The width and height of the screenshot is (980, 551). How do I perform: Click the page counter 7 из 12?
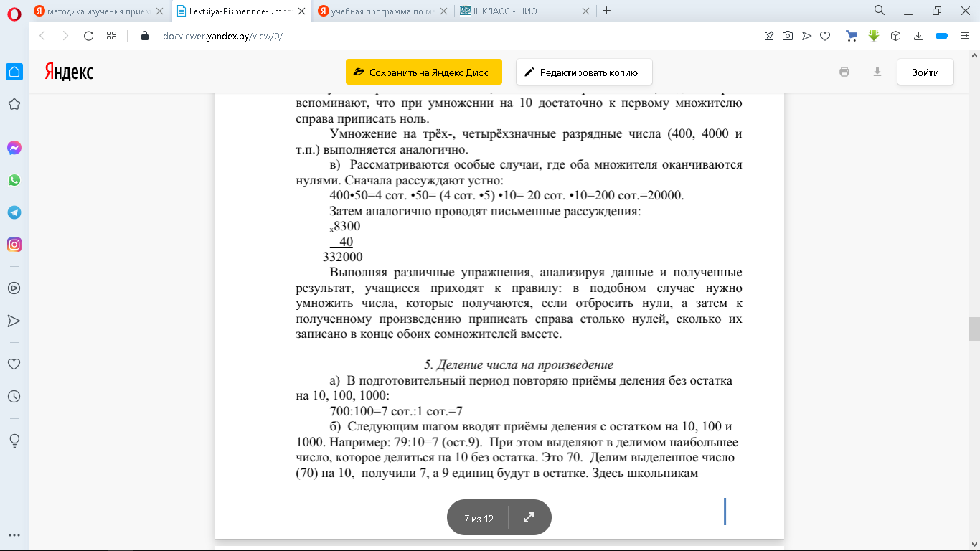[479, 518]
